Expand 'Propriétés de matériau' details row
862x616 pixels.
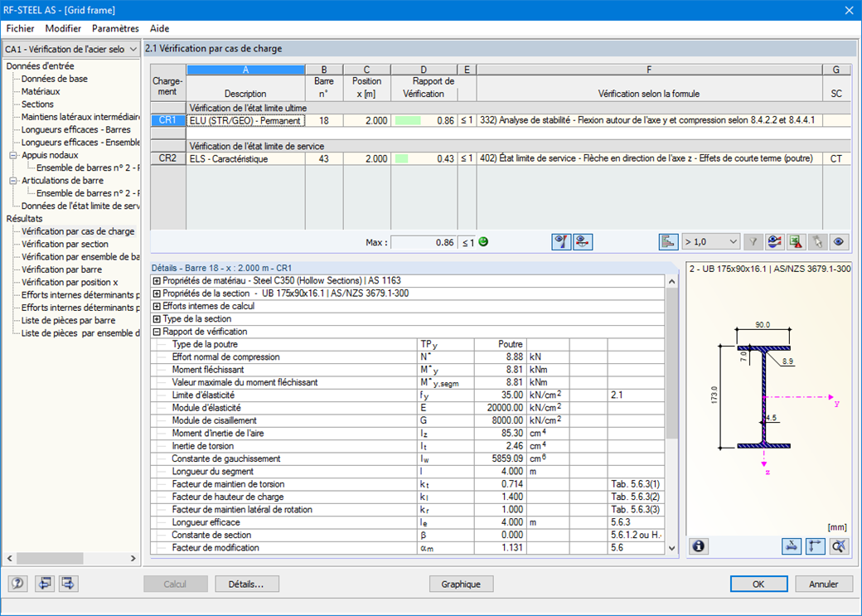(157, 281)
